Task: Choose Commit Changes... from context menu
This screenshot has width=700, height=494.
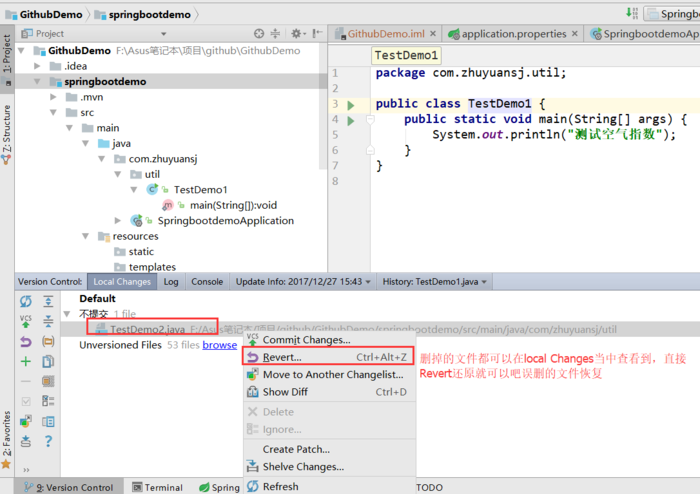Action: (x=329, y=340)
